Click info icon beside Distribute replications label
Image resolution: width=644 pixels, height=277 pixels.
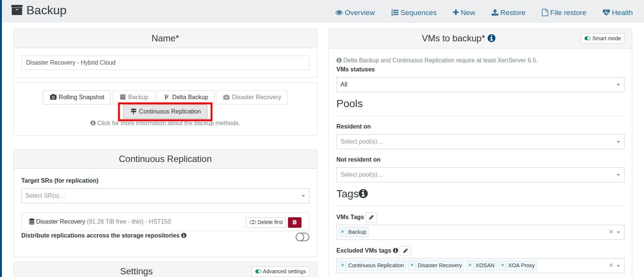pos(184,236)
